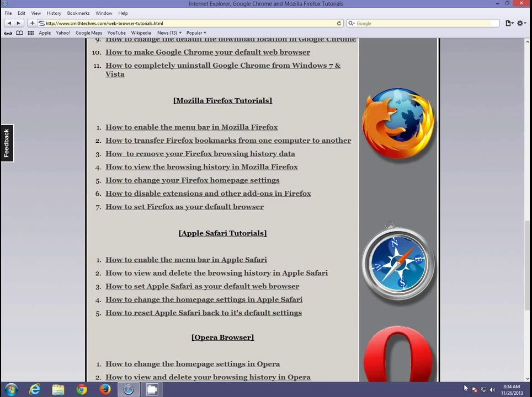The width and height of the screenshot is (532, 397).
Task: Open "How to change the homepage settings in Apple Safari"
Action: pos(204,299)
